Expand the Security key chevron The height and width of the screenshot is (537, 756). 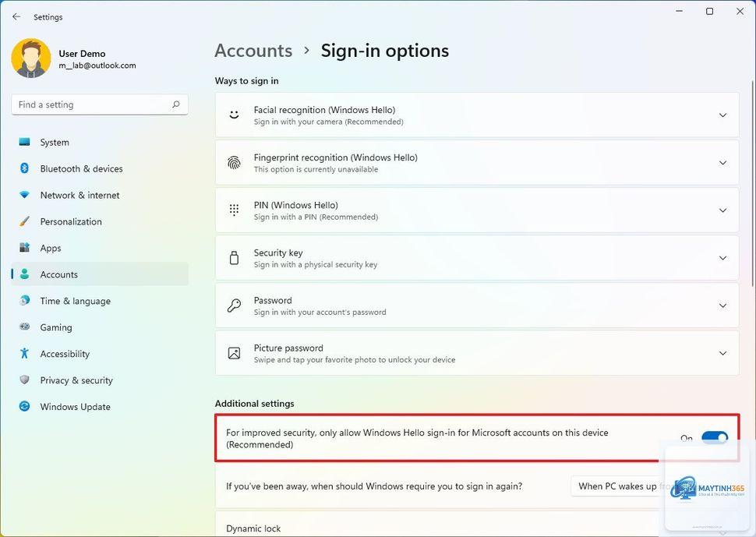[x=722, y=258]
